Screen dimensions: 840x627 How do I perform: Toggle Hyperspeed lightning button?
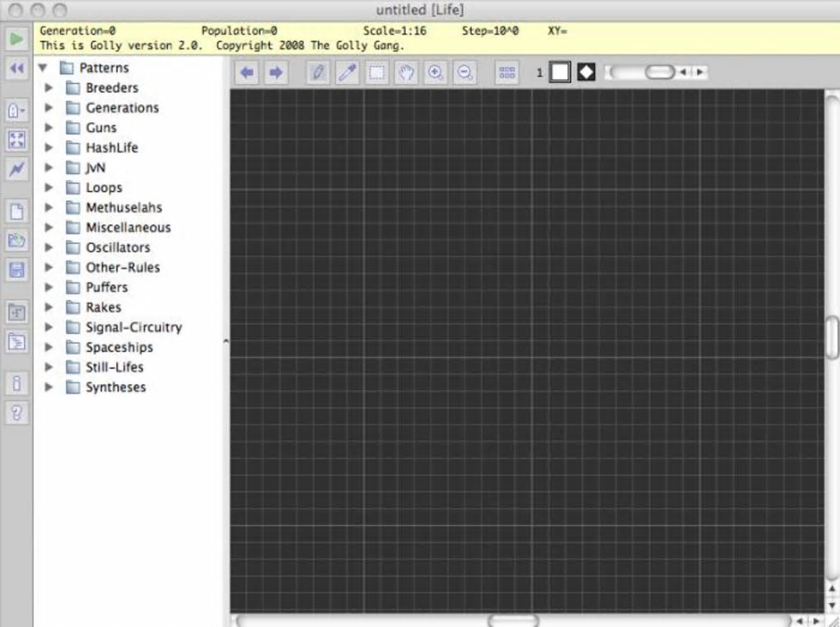[16, 170]
